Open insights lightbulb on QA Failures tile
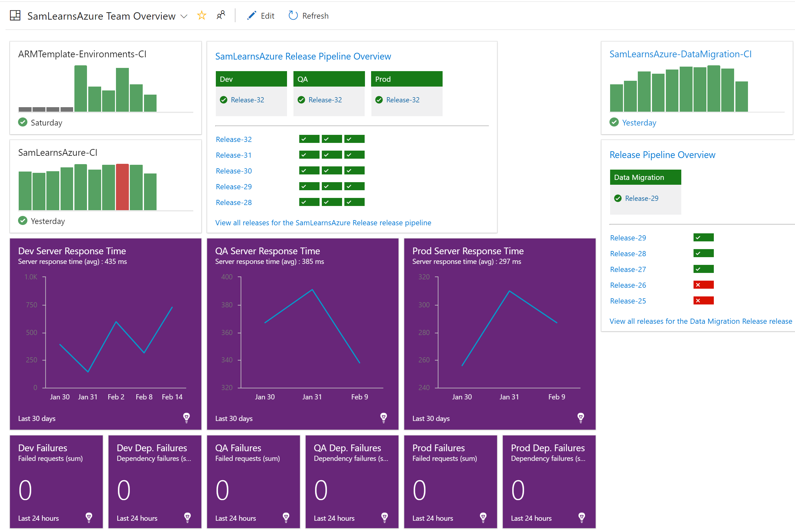 click(286, 517)
